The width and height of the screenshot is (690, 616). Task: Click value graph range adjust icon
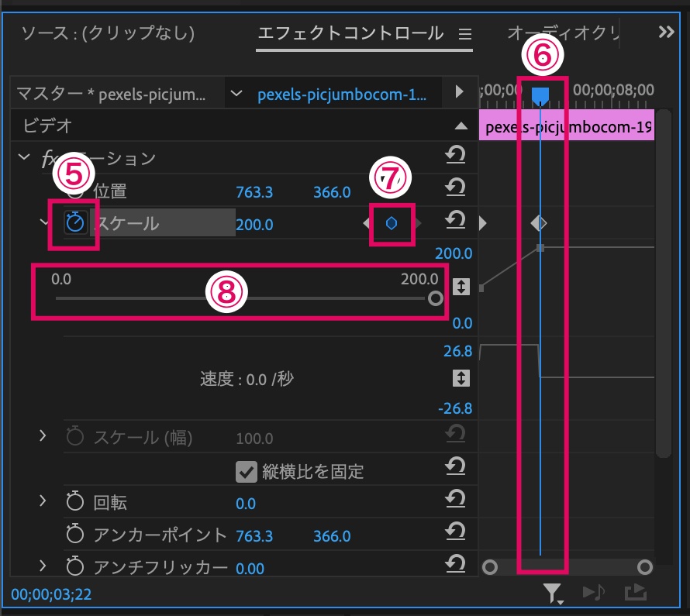461,287
